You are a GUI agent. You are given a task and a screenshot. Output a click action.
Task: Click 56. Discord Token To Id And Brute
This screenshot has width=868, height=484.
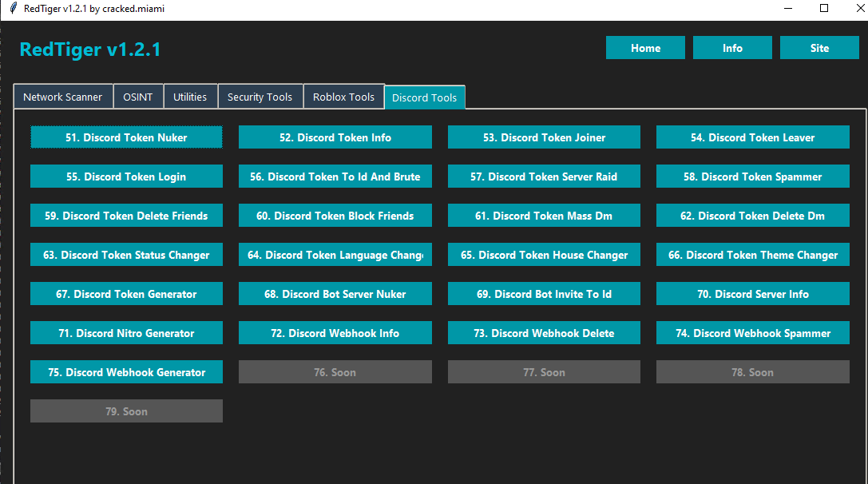pyautogui.click(x=335, y=176)
